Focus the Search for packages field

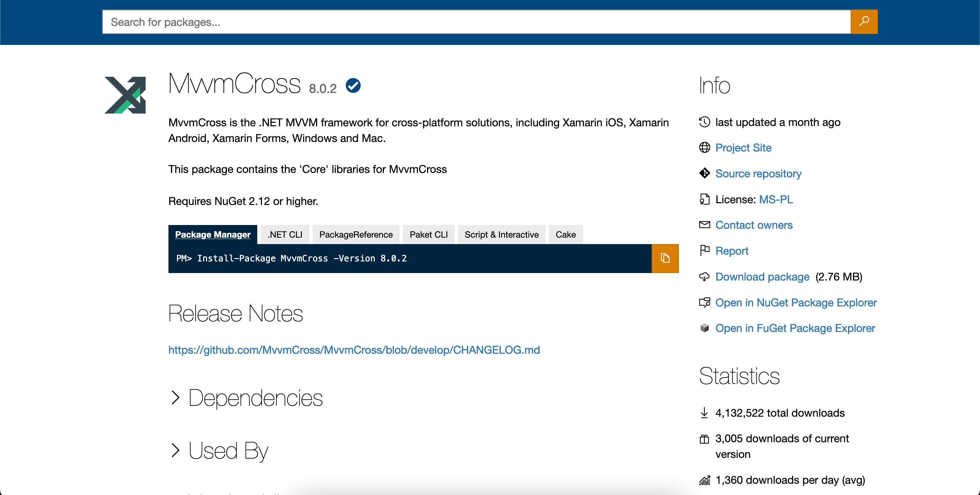[476, 22]
